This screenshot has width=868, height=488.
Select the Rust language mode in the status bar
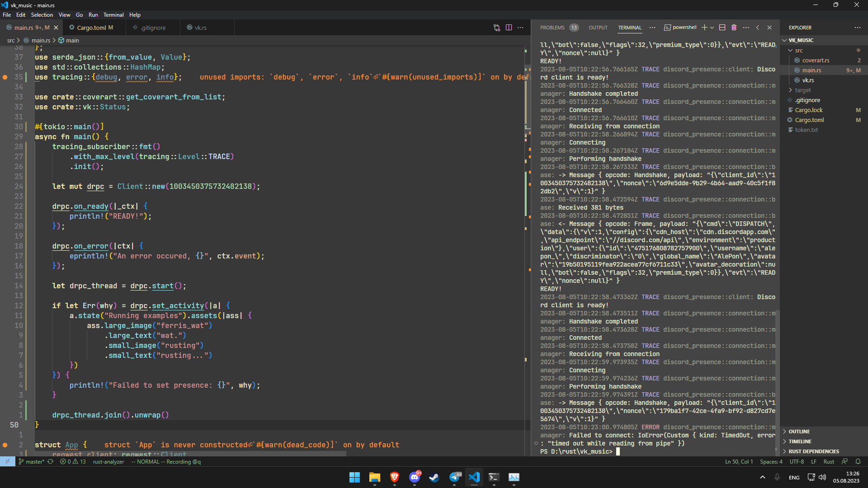point(829,462)
